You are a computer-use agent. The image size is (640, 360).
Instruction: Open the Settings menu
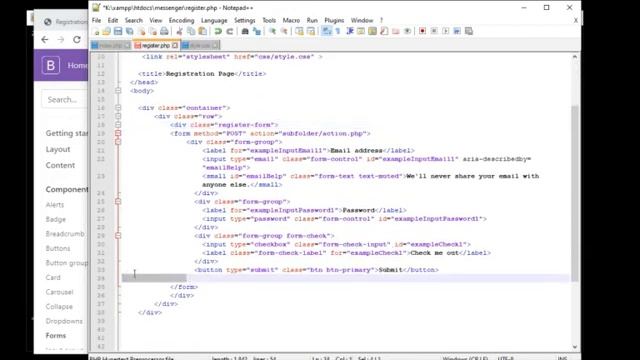click(x=244, y=20)
